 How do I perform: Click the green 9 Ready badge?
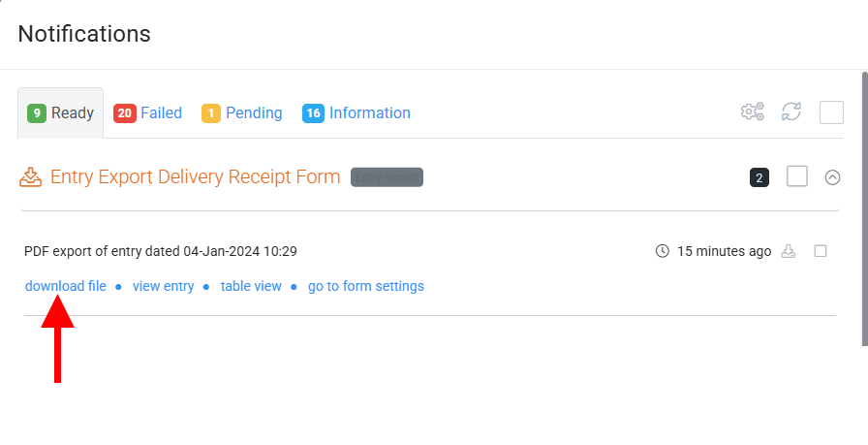click(x=37, y=113)
